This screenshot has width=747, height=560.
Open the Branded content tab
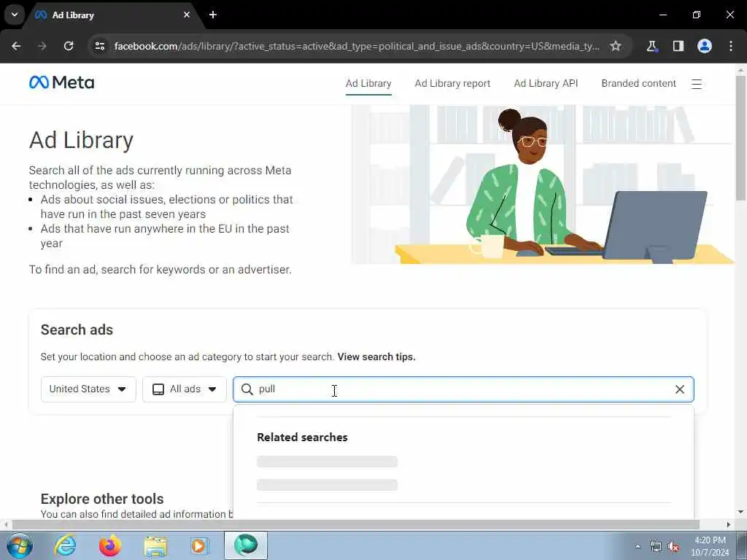[638, 83]
